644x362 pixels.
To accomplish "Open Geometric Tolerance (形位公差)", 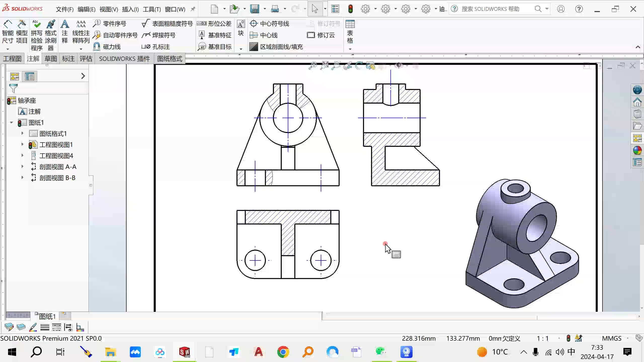I will coord(214,24).
